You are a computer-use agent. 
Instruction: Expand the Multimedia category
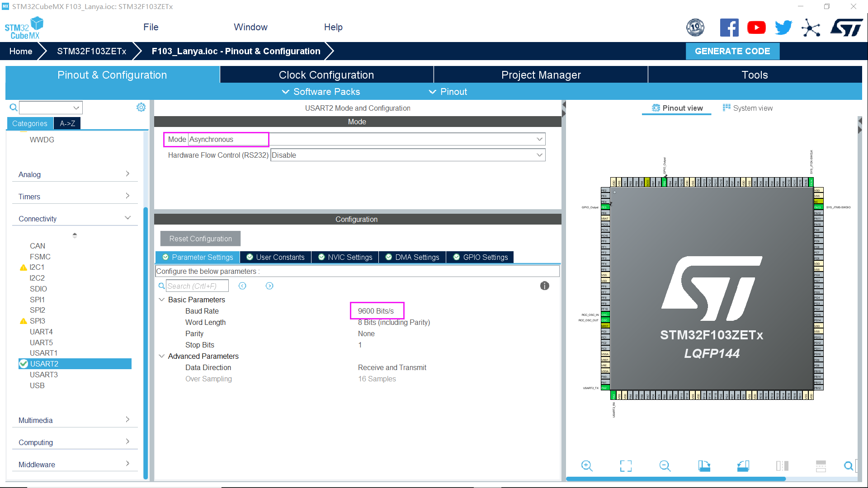tap(75, 420)
